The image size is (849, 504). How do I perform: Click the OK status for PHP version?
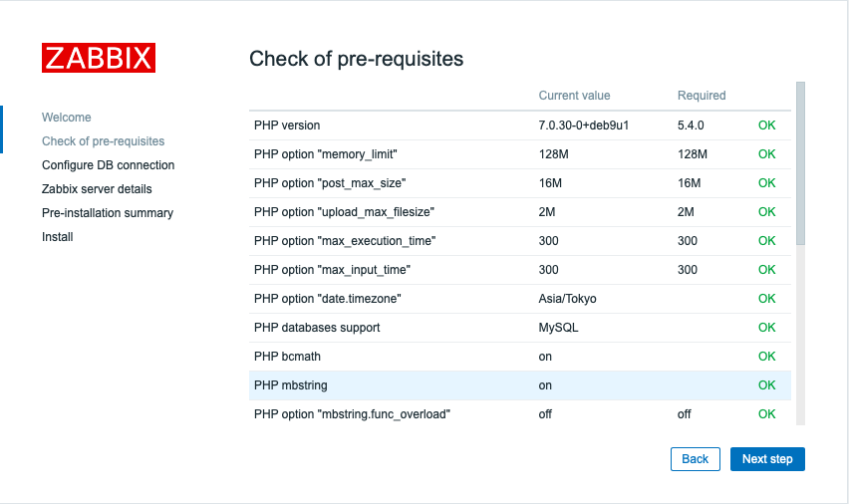(x=766, y=126)
